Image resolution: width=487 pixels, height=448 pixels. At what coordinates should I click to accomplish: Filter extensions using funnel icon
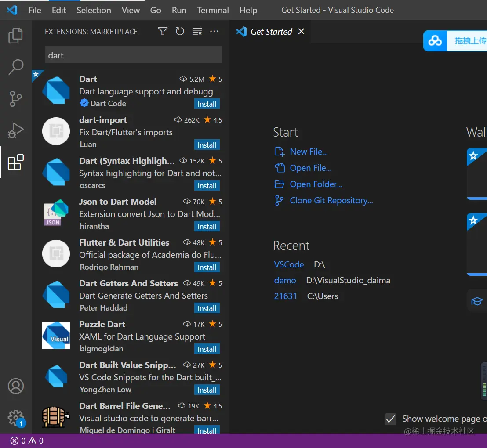pos(163,31)
